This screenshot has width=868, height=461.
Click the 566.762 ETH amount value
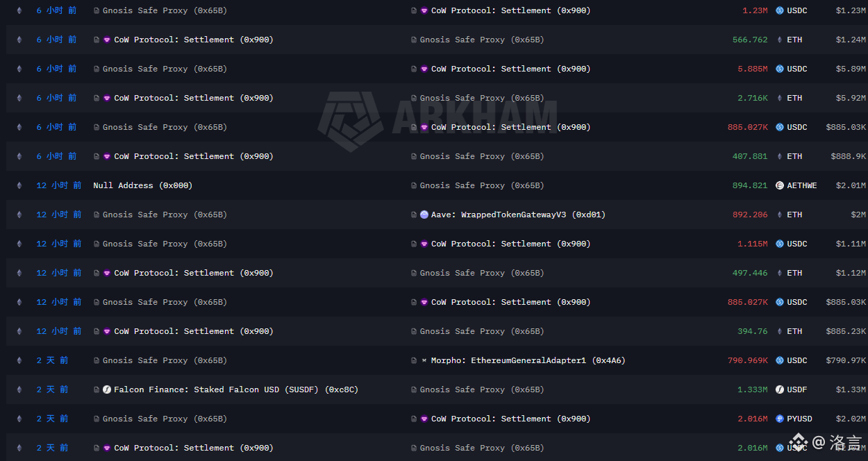750,40
